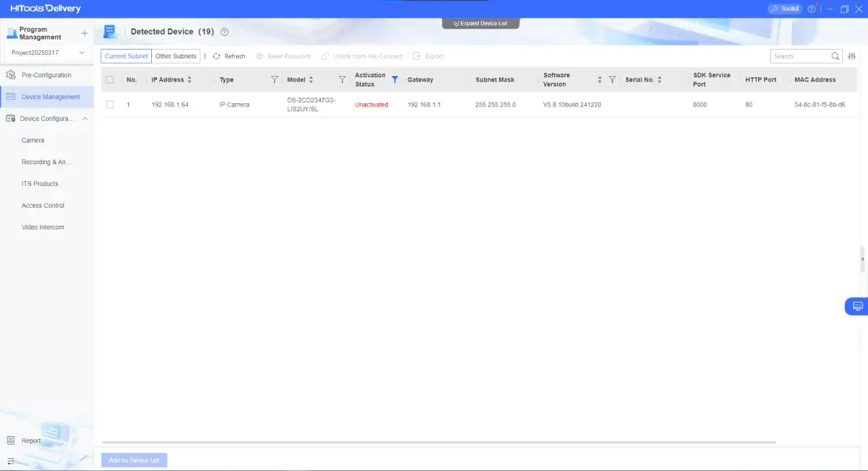Screen dimensions: 868x471
Task: Open column display settings icon
Action: tap(852, 56)
